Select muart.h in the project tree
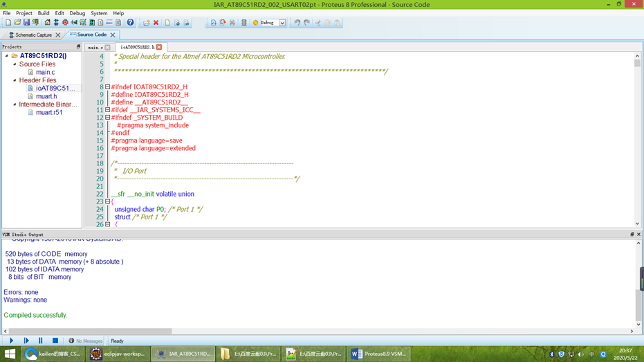 (x=46, y=96)
